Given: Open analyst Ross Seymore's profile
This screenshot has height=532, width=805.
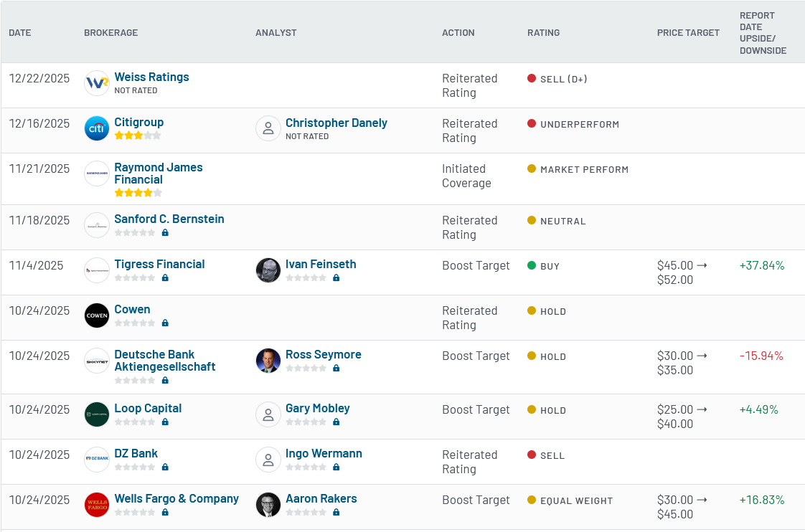Looking at the screenshot, I should pos(324,354).
